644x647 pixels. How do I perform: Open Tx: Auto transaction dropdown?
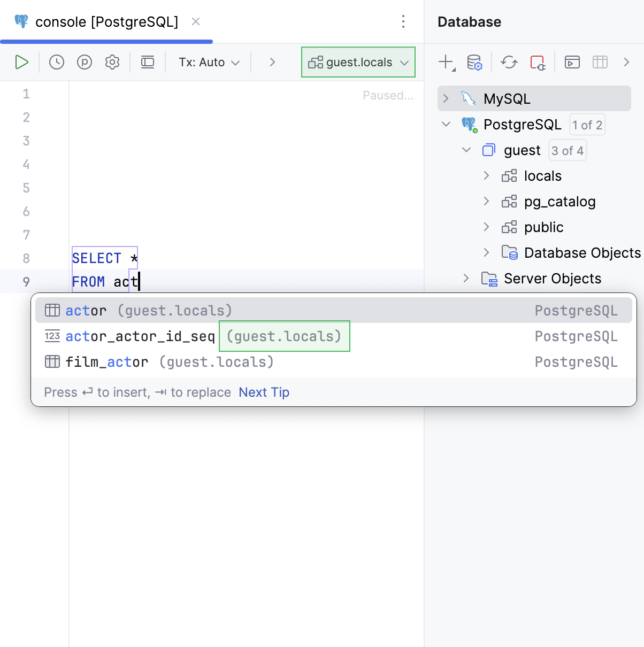coord(209,62)
